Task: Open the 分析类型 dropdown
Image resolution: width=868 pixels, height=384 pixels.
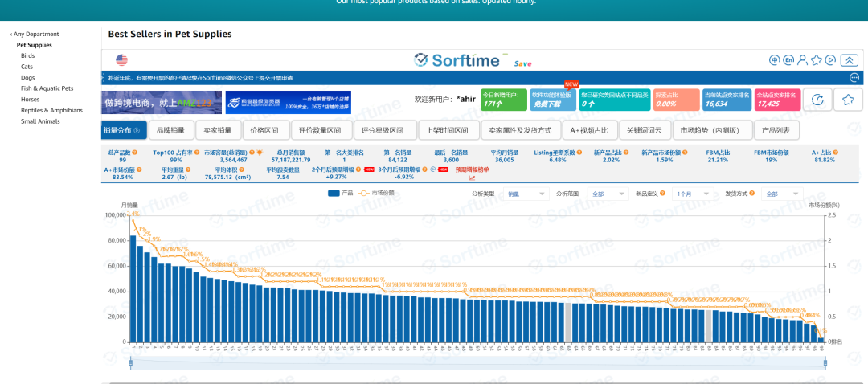Action: pos(526,194)
